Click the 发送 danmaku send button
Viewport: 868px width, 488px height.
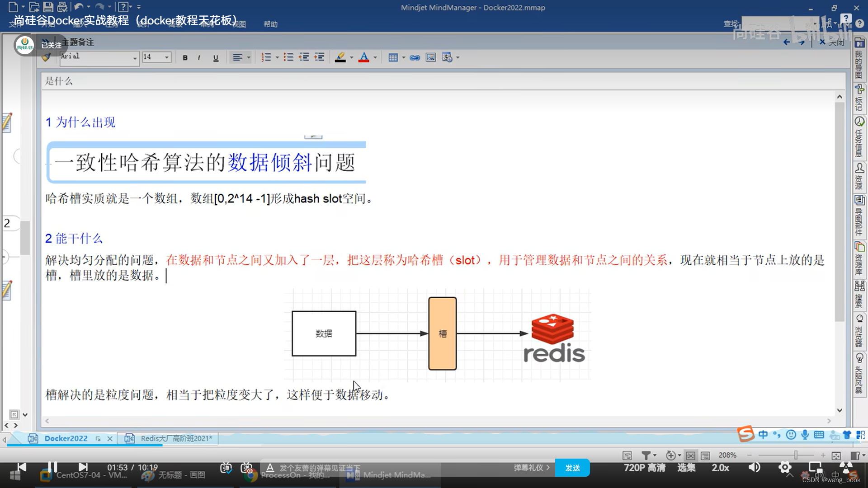tap(572, 468)
